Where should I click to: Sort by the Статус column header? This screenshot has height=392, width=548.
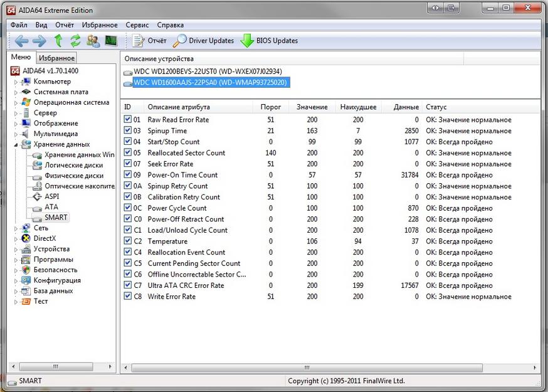pyautogui.click(x=482, y=107)
